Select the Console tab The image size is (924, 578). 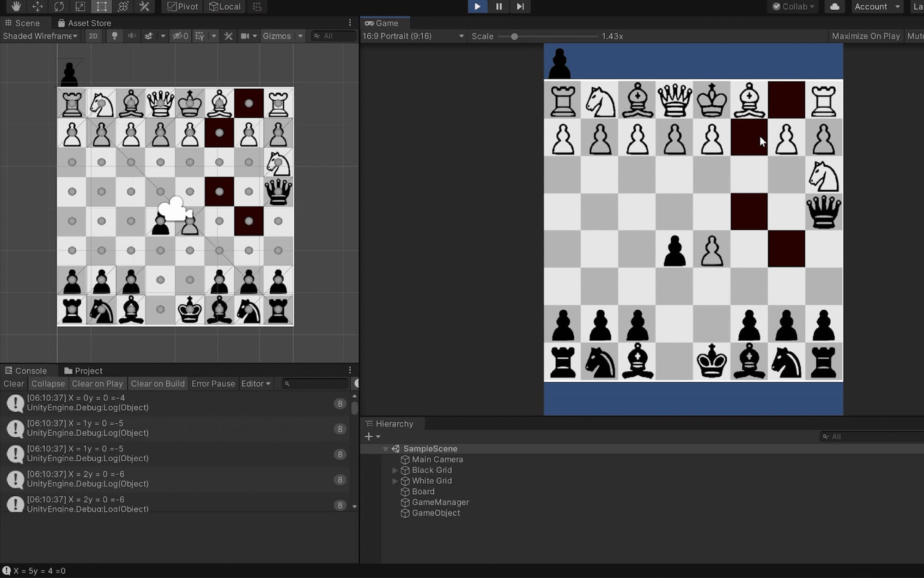[x=26, y=371]
